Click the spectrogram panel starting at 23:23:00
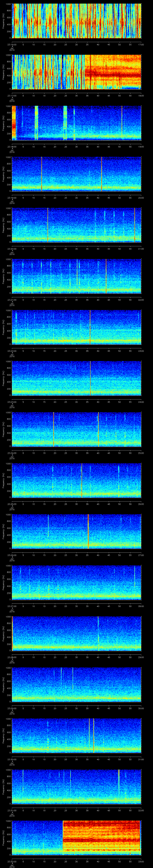This screenshot has width=153, height=868. click(x=76, y=378)
